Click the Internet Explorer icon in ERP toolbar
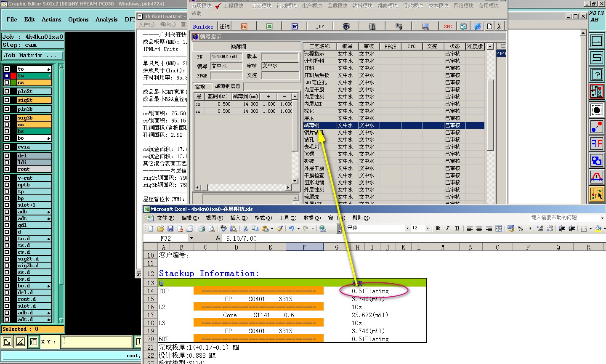This screenshot has height=364, width=606. click(477, 26)
